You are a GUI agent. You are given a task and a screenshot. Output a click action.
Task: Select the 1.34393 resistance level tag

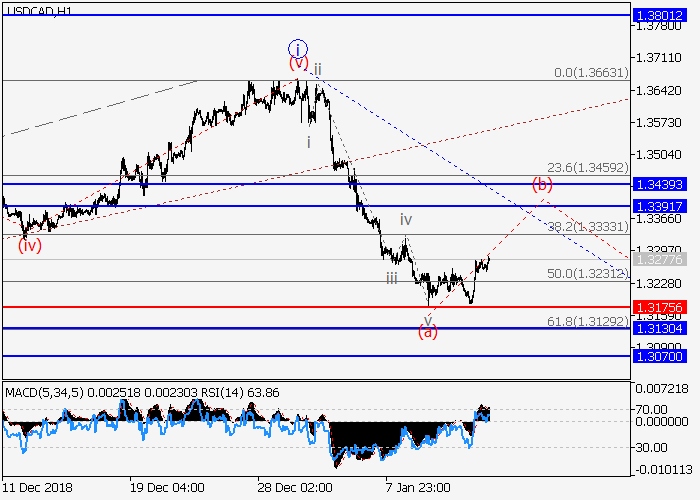pos(660,184)
